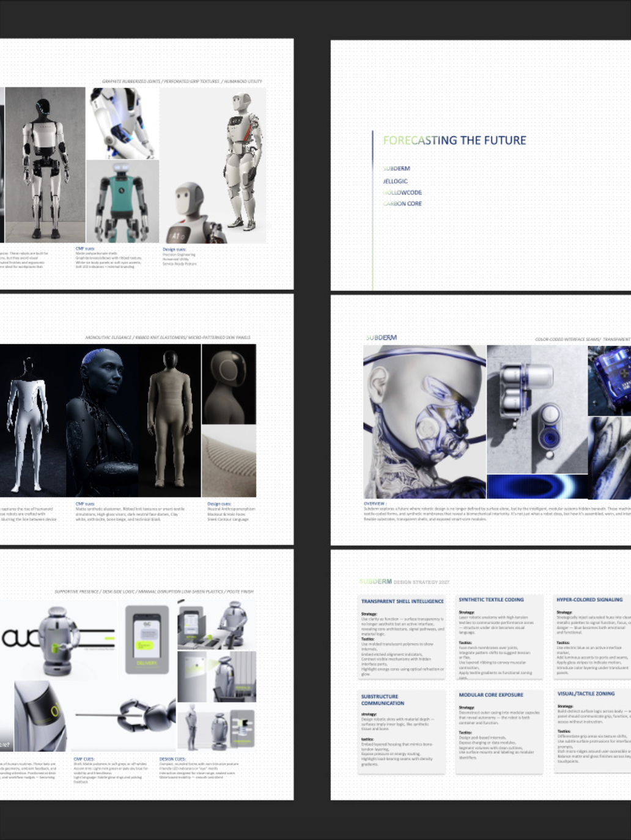The width and height of the screenshot is (631, 840).
Task: Select 'JELLOGIC' in the title page list
Action: pyautogui.click(x=395, y=182)
